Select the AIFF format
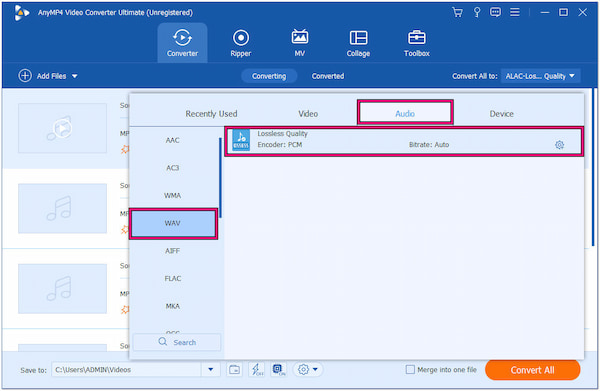This screenshot has height=391, width=600. [x=173, y=251]
